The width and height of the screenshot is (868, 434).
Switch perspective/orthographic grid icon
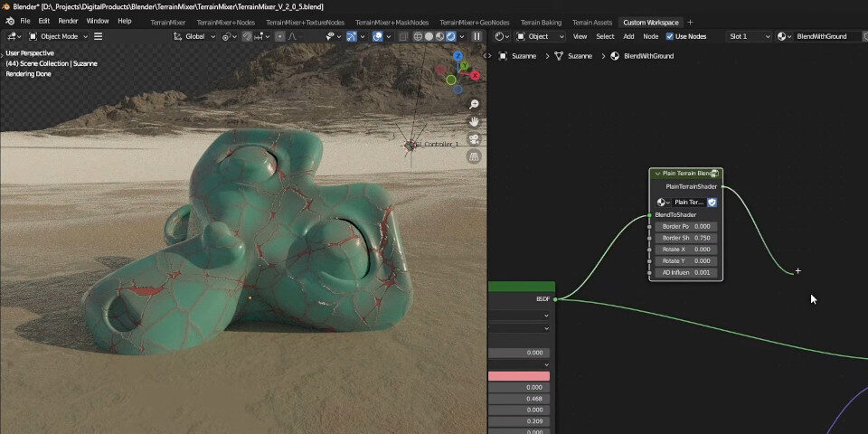[x=474, y=156]
